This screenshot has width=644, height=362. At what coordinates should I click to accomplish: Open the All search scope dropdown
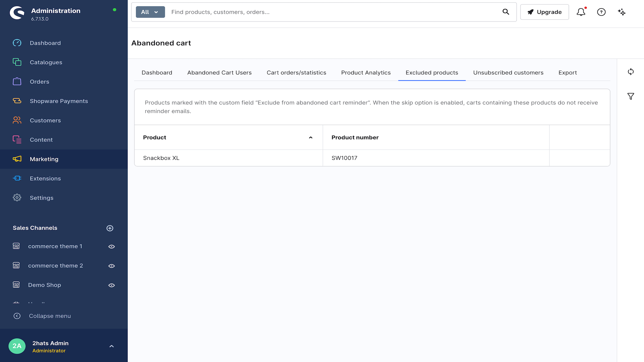(150, 12)
